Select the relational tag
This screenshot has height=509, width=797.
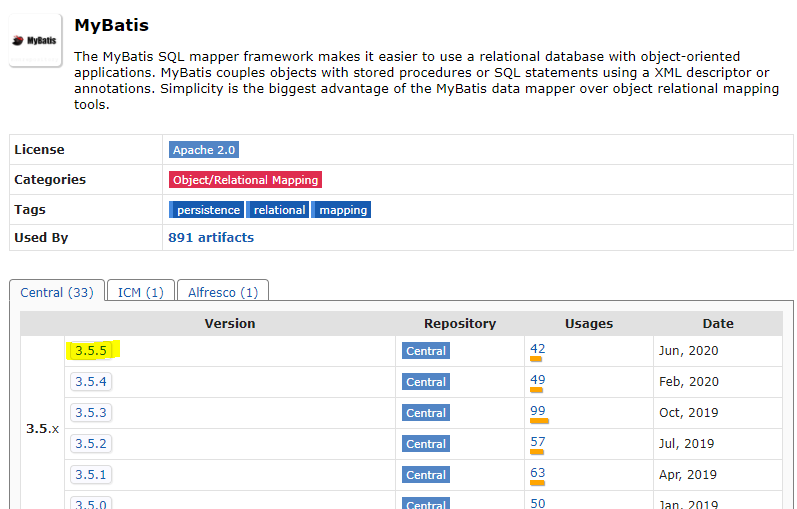pyautogui.click(x=278, y=210)
